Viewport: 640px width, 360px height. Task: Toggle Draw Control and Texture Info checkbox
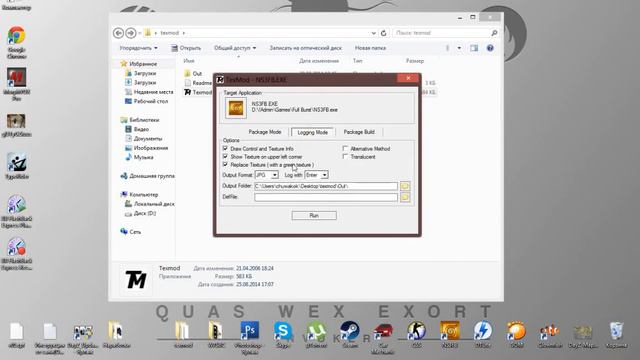[x=225, y=149]
